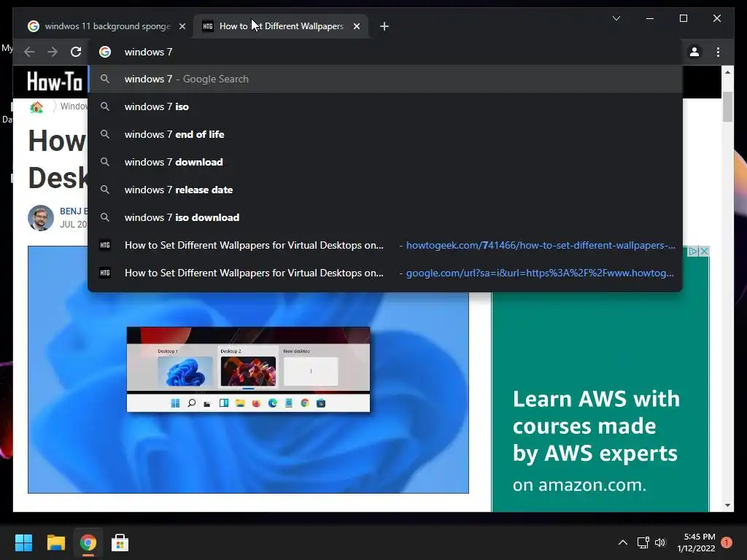Image resolution: width=747 pixels, height=560 pixels.
Task: Close the AWS ad with X
Action: (704, 251)
